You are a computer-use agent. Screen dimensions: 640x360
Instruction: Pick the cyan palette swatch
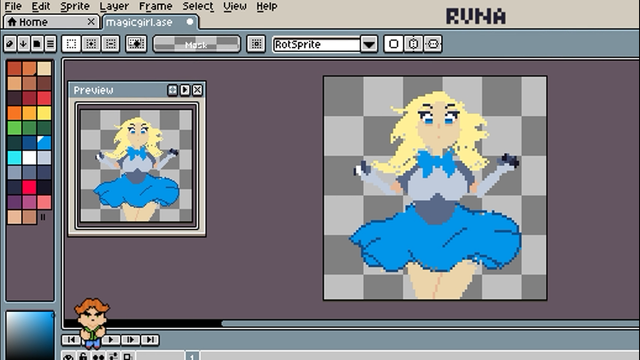(x=14, y=158)
